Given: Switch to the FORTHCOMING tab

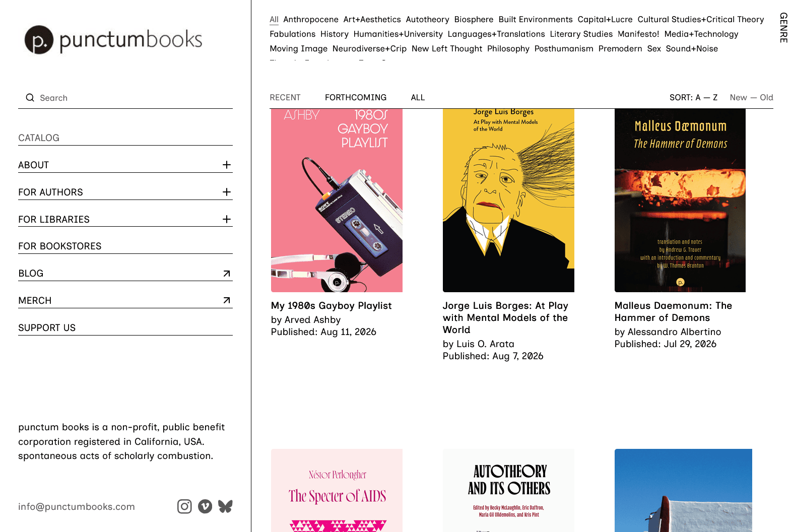Looking at the screenshot, I should [356, 98].
